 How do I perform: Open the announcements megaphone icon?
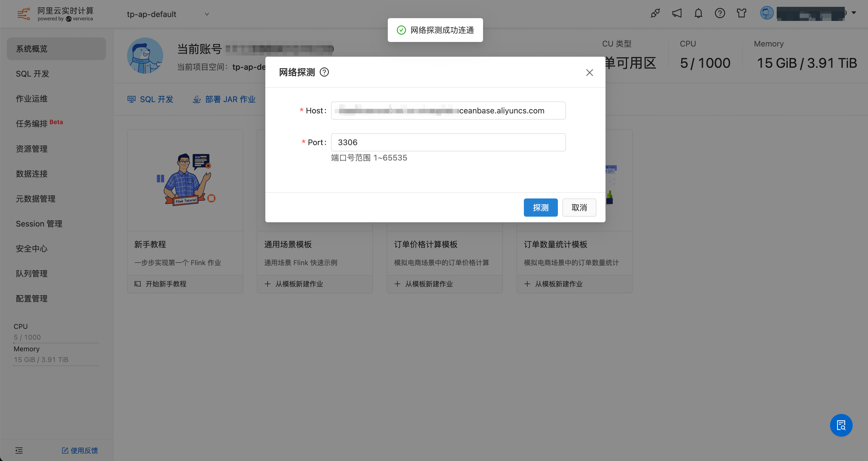point(677,14)
